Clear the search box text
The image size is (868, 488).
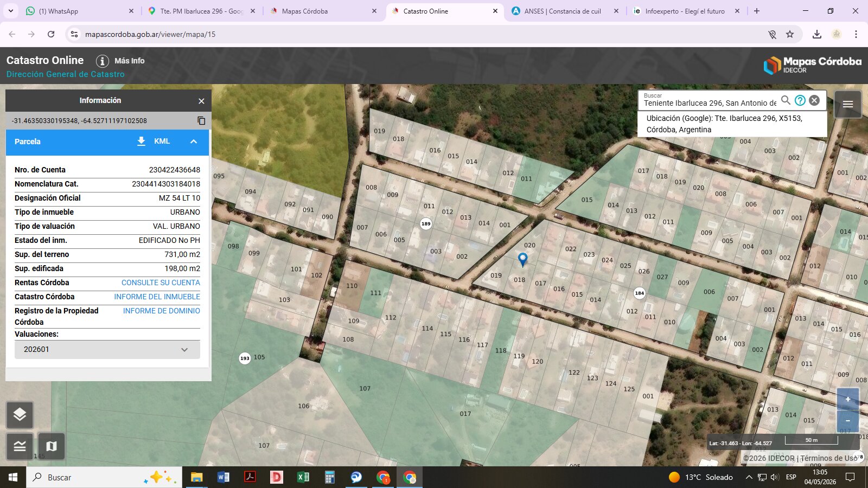814,100
